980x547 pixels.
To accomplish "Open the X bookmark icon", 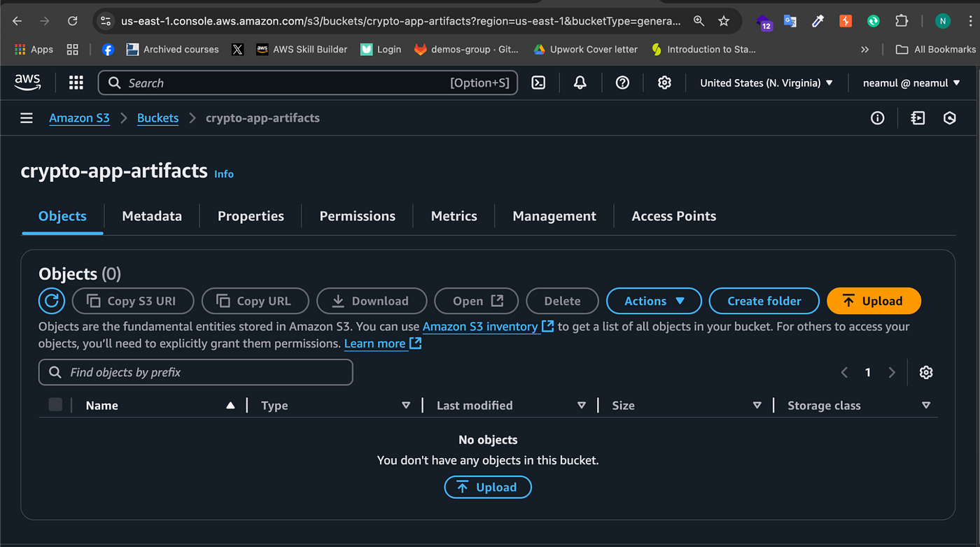I will pos(237,50).
